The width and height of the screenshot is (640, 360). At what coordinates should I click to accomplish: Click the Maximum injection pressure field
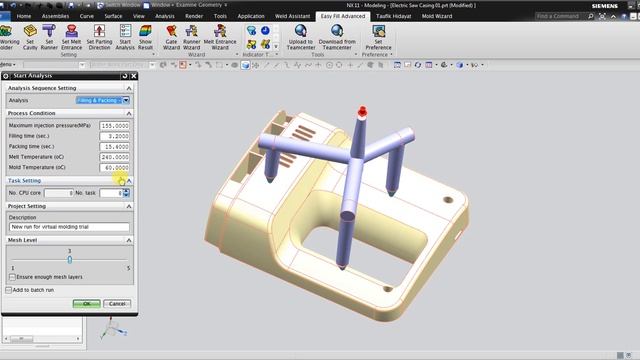115,126
